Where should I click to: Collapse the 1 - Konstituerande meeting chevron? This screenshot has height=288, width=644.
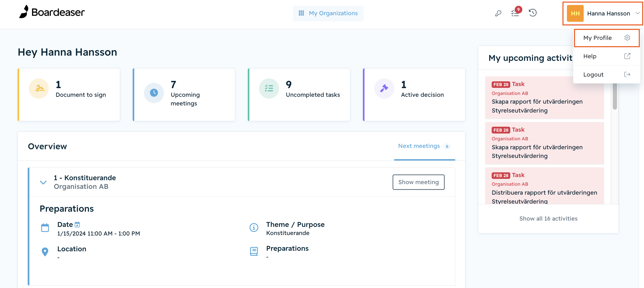coord(43,182)
